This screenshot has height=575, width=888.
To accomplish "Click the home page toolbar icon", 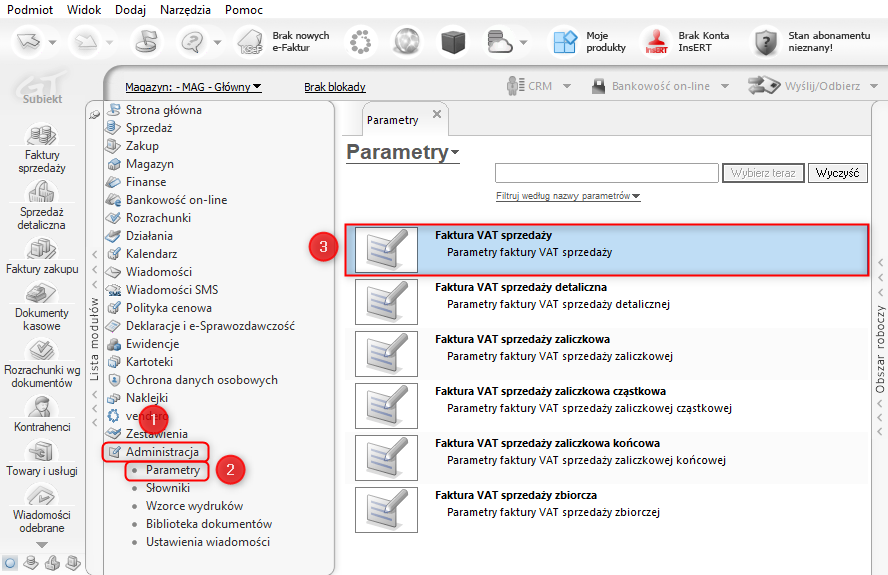I will (x=147, y=41).
